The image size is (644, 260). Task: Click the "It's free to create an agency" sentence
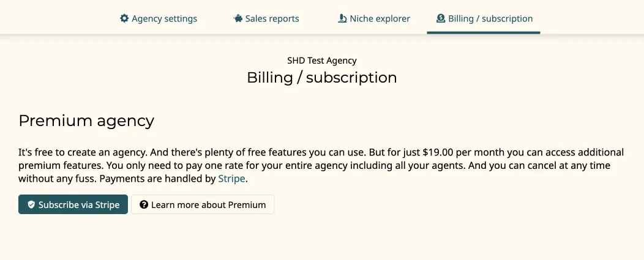tap(83, 153)
